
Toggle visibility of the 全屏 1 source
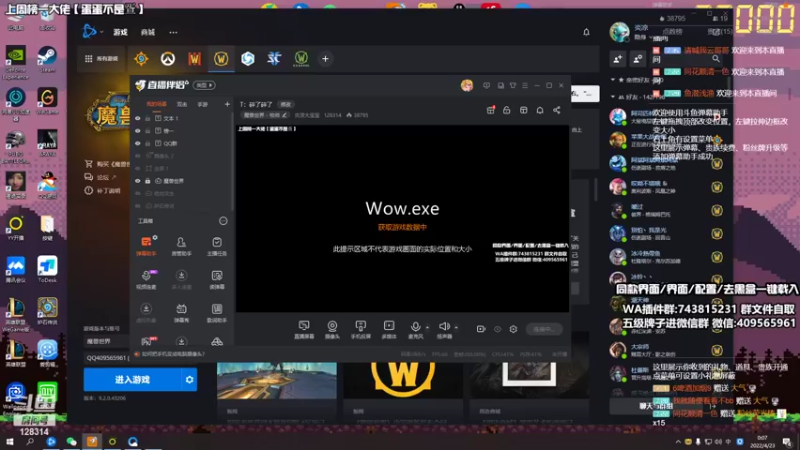[x=138, y=168]
